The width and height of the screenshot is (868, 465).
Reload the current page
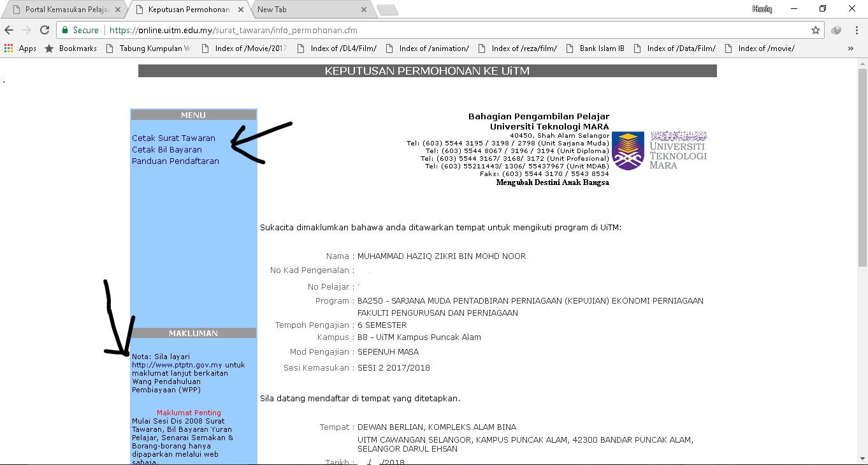(45, 30)
